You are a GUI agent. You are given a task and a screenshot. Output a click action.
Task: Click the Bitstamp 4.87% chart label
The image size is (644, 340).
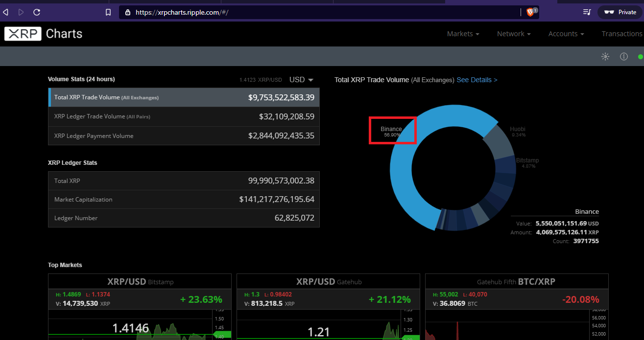527,163
